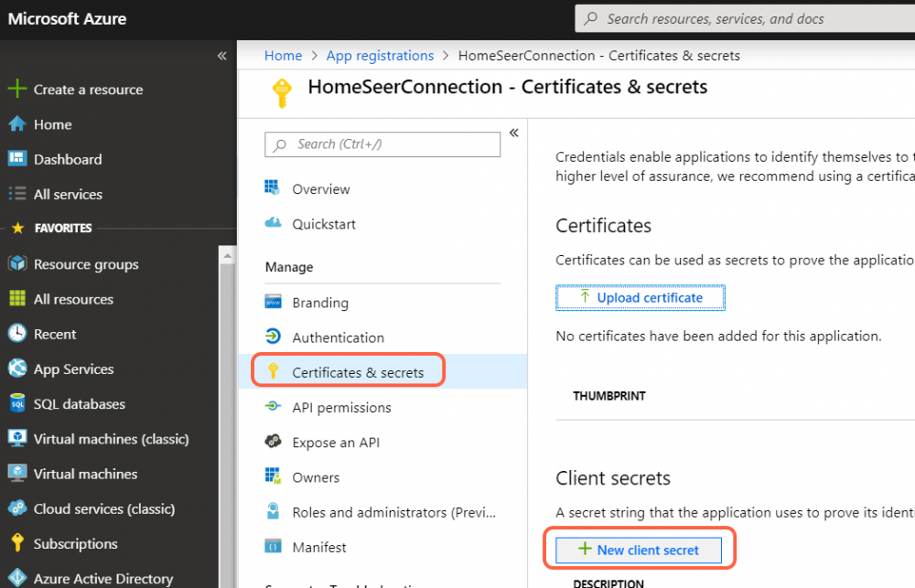
Task: Click the sidebar vertical scrollbar
Action: pos(228,412)
